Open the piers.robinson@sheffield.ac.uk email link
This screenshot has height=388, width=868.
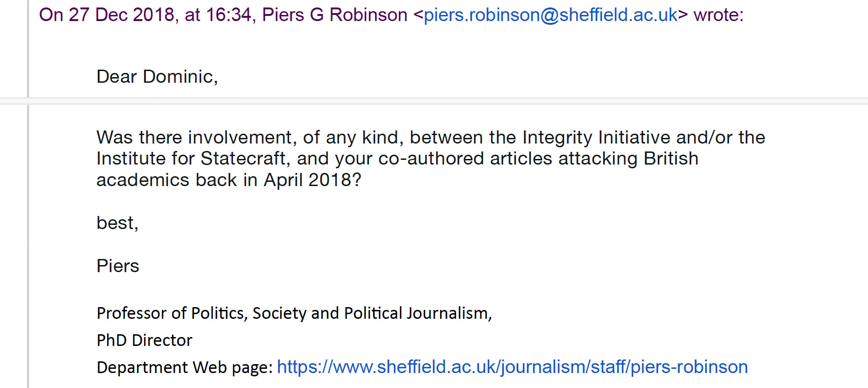pyautogui.click(x=550, y=15)
